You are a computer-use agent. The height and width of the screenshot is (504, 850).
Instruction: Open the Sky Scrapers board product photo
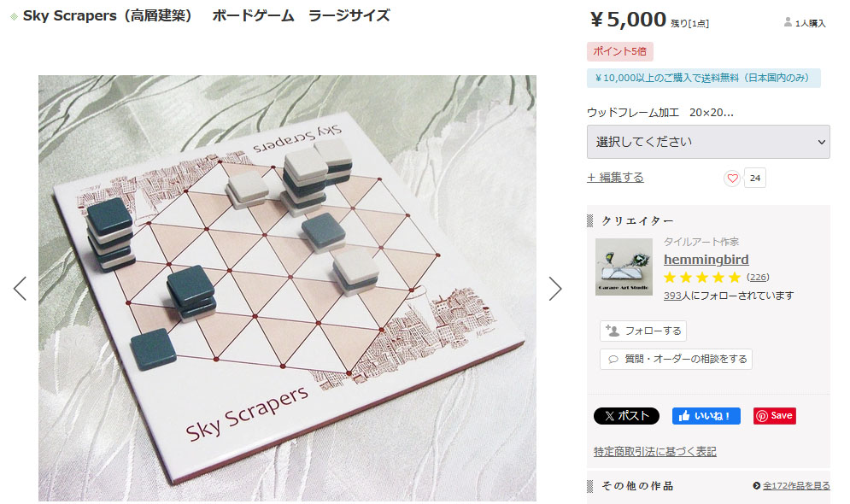pyautogui.click(x=287, y=289)
